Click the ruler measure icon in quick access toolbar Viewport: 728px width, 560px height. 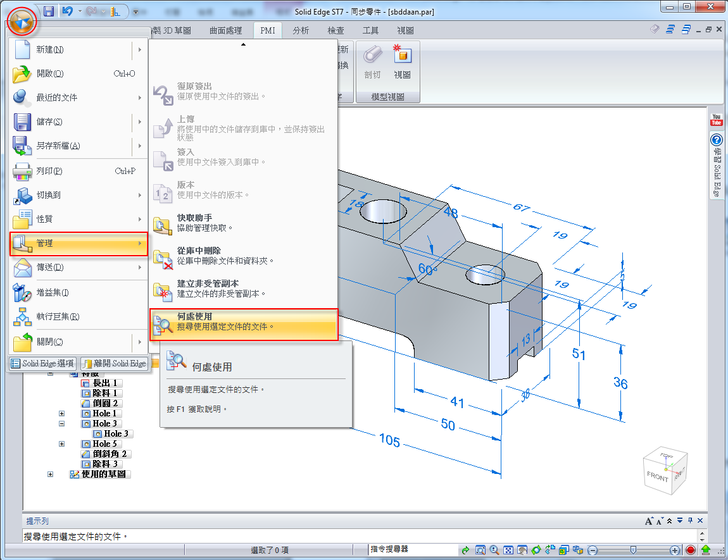point(115,11)
